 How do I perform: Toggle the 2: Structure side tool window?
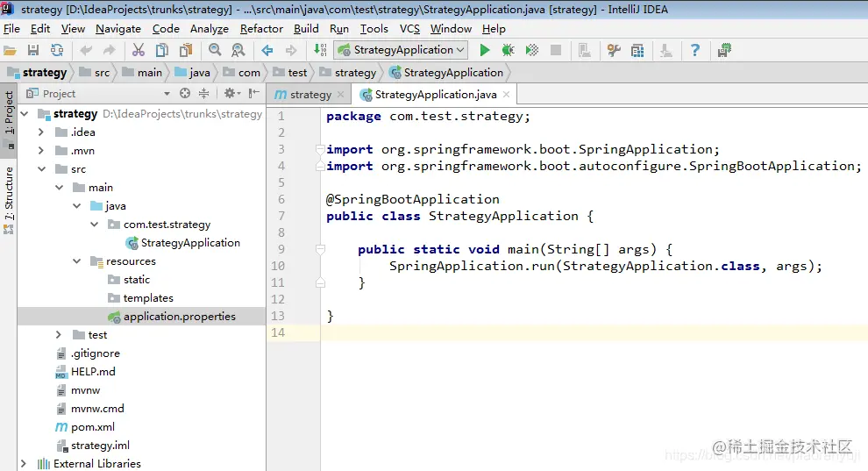9,199
